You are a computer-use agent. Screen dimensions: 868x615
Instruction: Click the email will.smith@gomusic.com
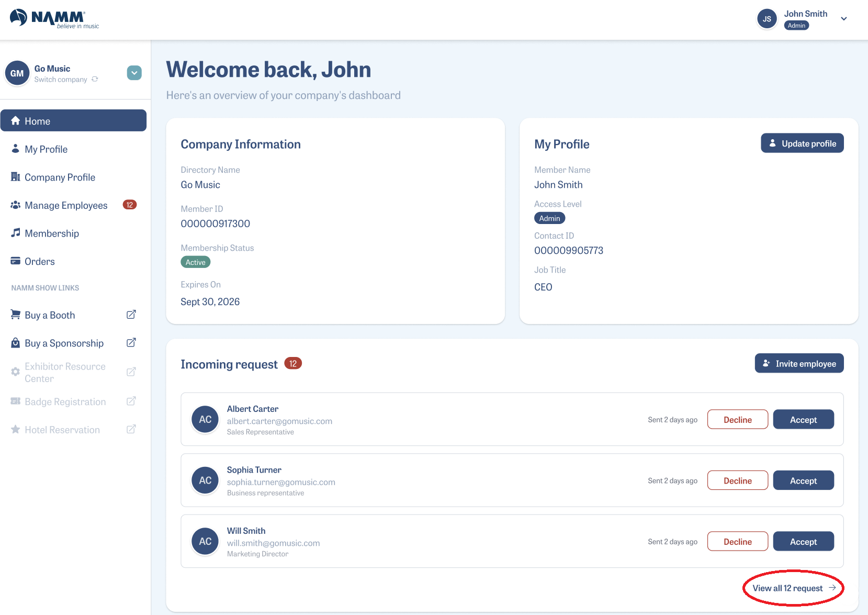click(x=273, y=543)
